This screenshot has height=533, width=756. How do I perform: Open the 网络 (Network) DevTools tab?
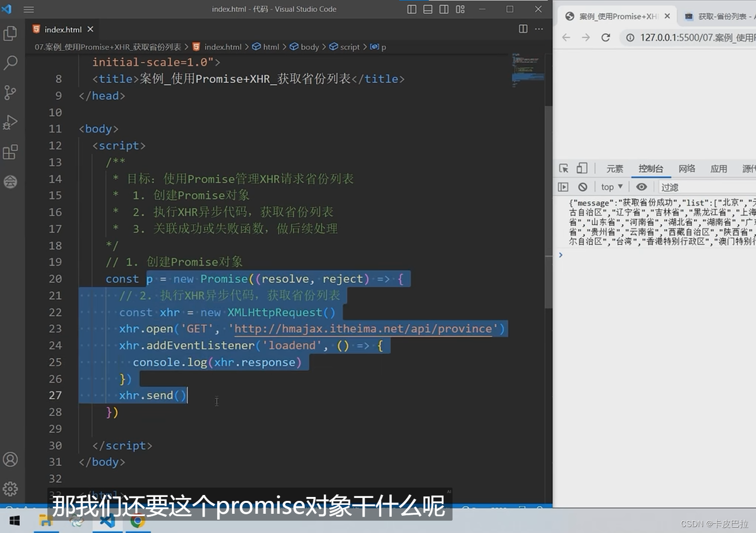point(686,169)
